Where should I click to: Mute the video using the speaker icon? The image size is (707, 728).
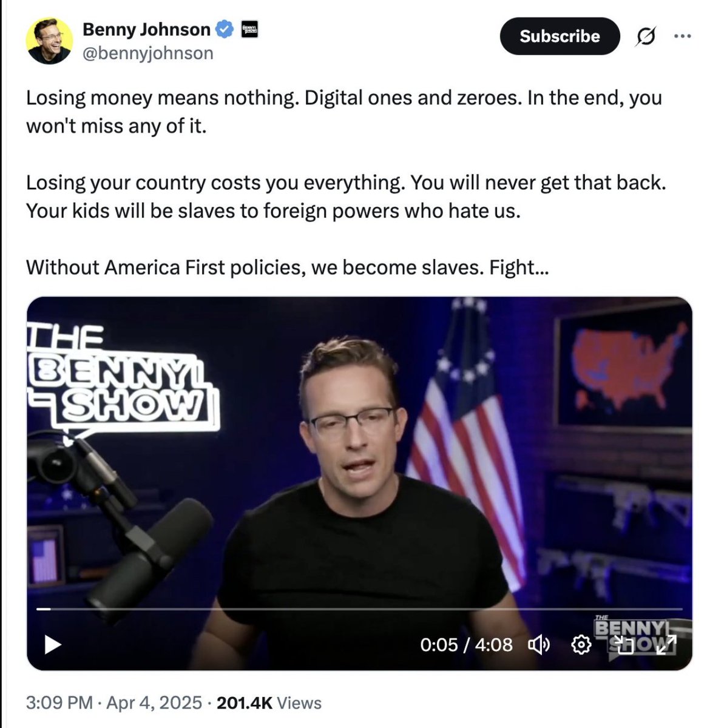pyautogui.click(x=539, y=645)
